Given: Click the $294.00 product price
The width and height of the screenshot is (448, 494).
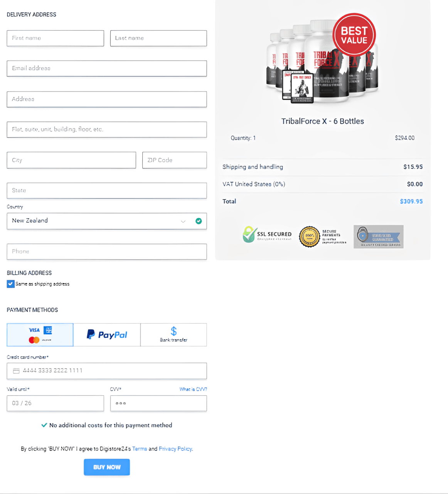Looking at the screenshot, I should point(405,138).
